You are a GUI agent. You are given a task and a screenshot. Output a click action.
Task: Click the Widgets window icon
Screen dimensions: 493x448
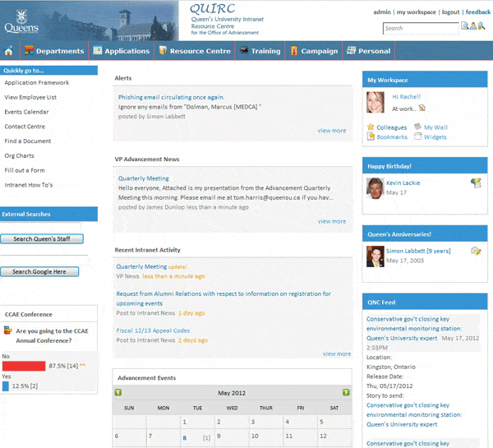pyautogui.click(x=417, y=136)
